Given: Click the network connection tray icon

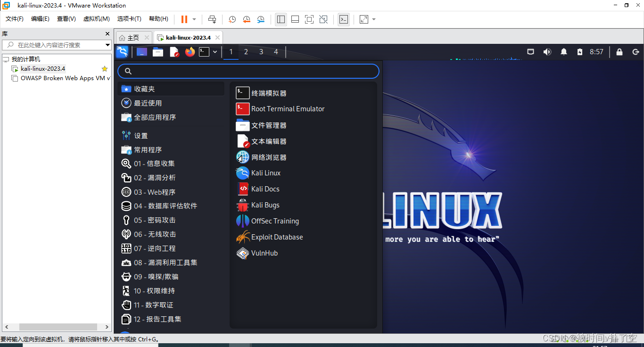Looking at the screenshot, I should click(x=531, y=52).
